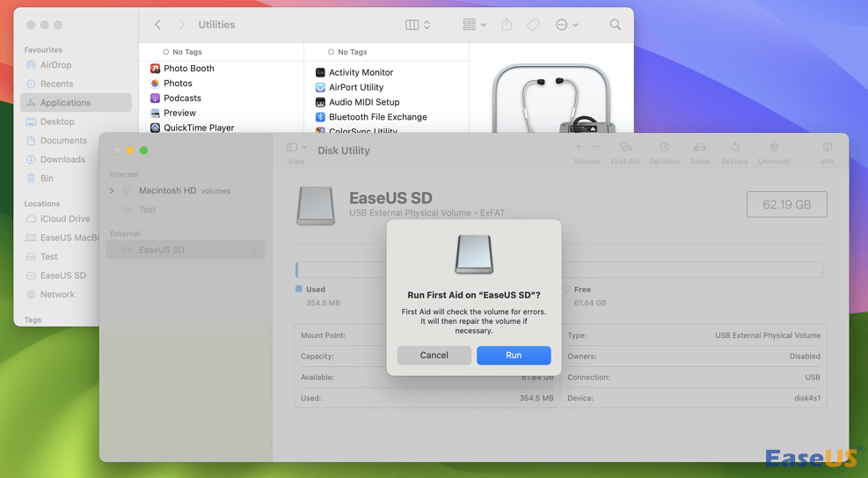This screenshot has height=478, width=868.
Task: Cancel the First Aid dialog
Action: 434,355
